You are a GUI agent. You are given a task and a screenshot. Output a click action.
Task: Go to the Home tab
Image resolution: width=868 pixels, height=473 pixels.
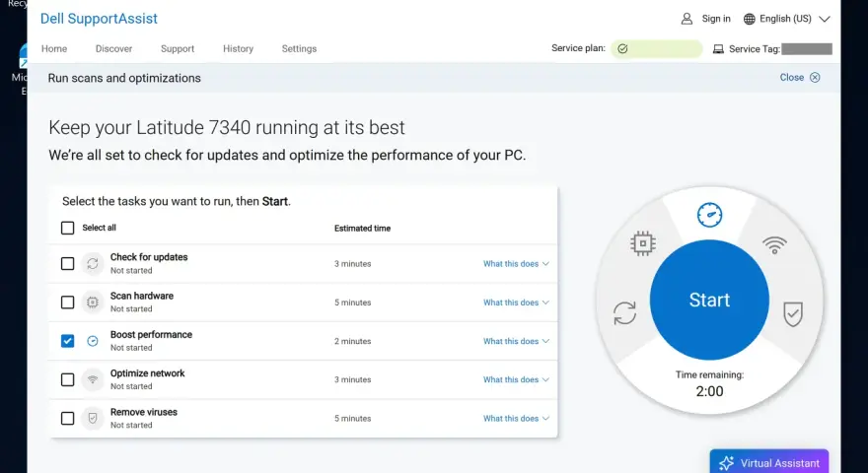54,48
